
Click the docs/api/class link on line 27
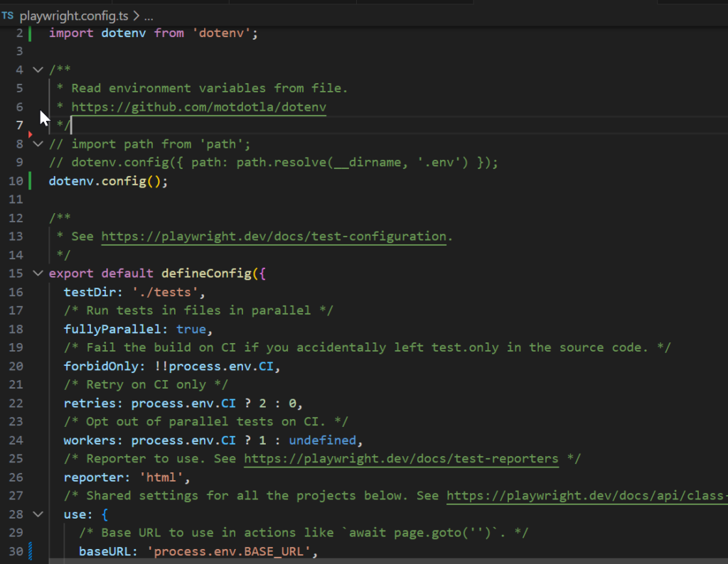587,495
